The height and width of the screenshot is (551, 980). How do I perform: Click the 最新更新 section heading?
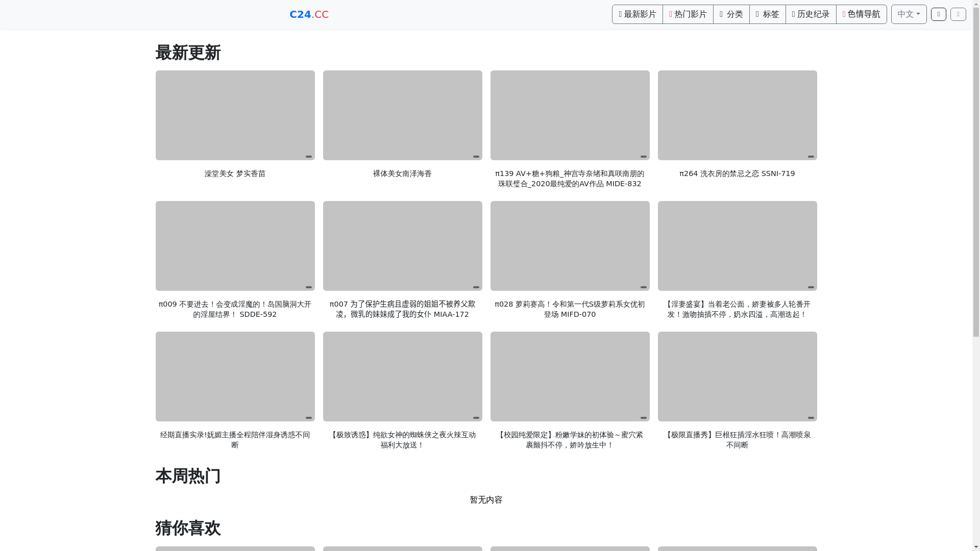click(x=188, y=53)
